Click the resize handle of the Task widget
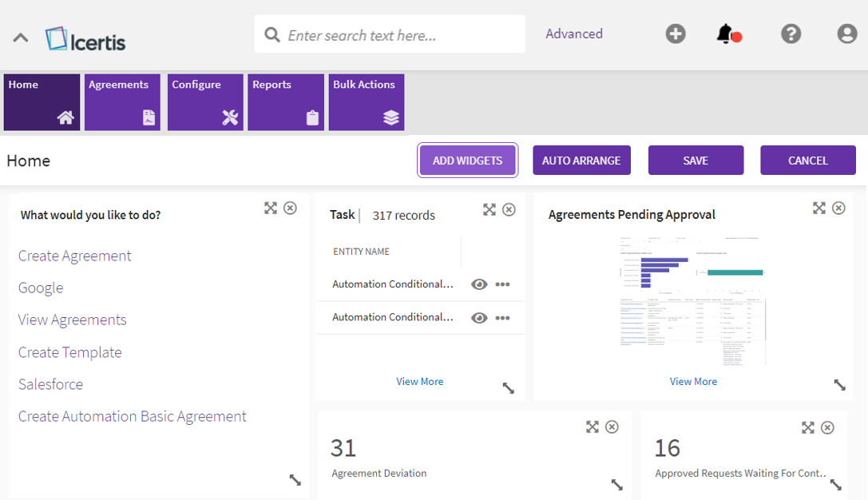 click(x=508, y=388)
